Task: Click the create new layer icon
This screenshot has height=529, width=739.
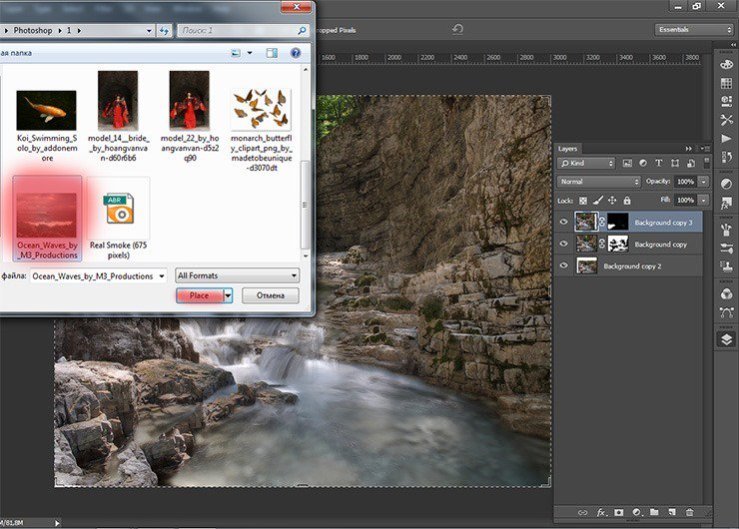Action: point(671,512)
